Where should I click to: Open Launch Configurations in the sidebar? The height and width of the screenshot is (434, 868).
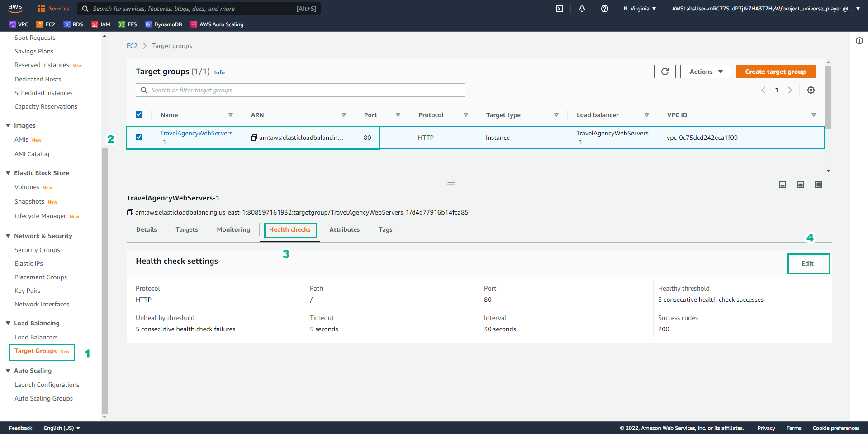[x=47, y=385]
